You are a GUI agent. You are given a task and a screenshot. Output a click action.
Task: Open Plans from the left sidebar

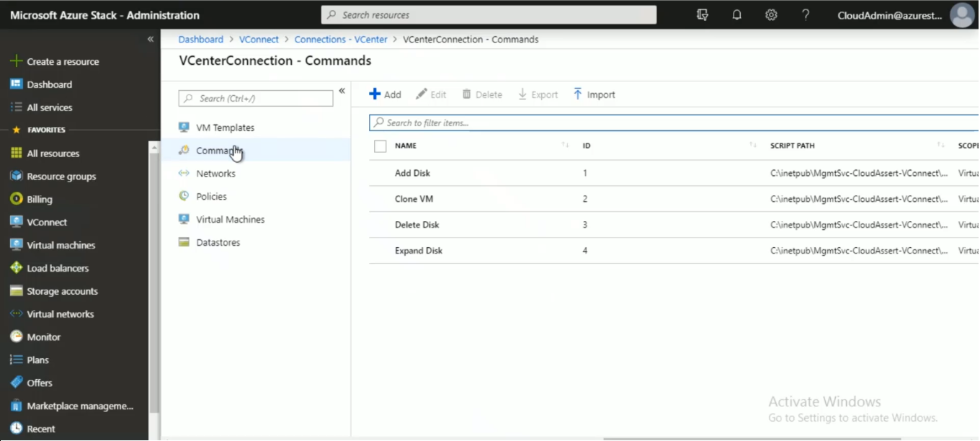coord(38,360)
